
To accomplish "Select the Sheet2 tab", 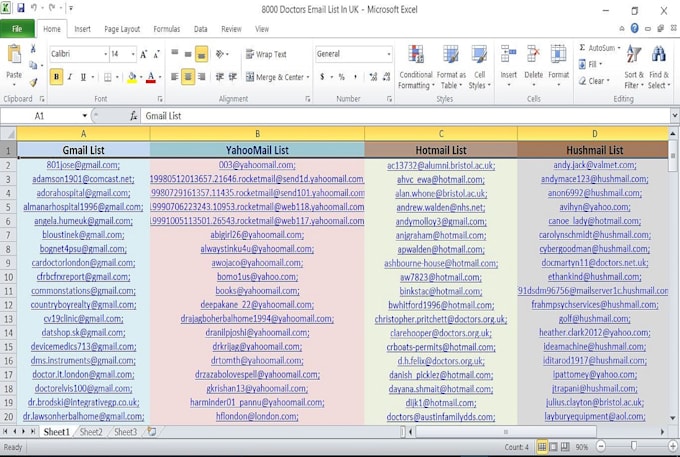I will pyautogui.click(x=91, y=432).
